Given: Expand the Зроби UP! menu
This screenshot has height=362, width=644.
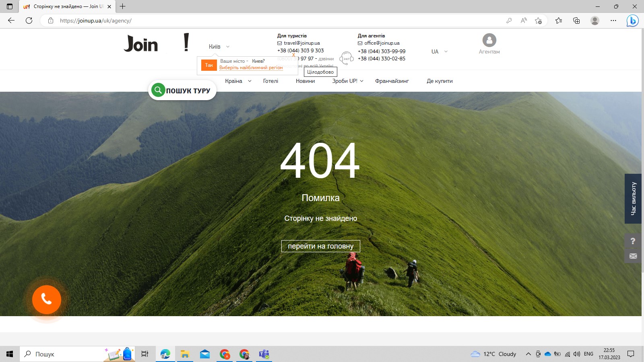Looking at the screenshot, I should [347, 81].
